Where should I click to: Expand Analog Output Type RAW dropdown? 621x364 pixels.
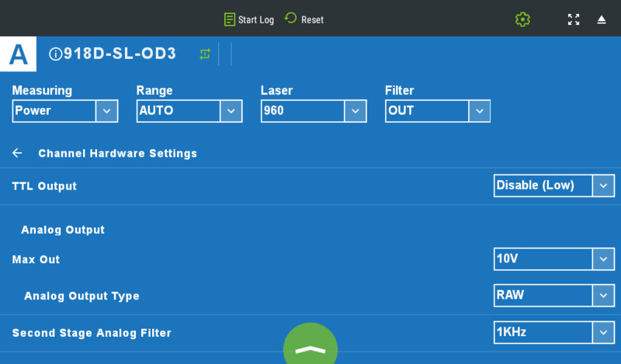[x=553, y=296]
